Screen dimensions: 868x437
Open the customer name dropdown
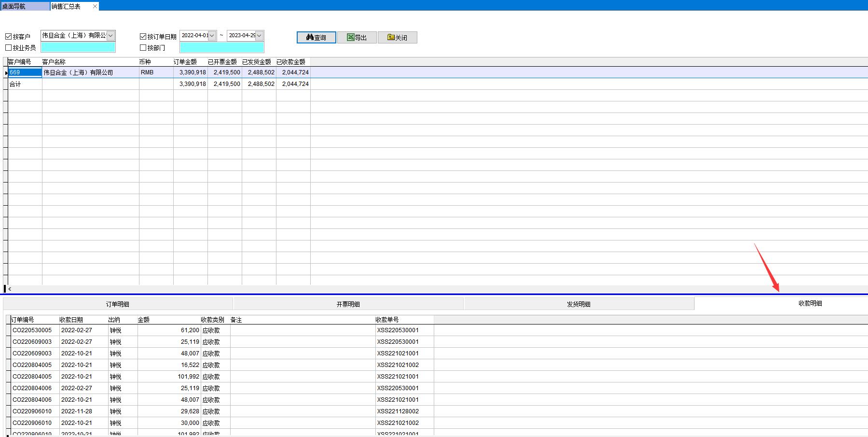(110, 36)
